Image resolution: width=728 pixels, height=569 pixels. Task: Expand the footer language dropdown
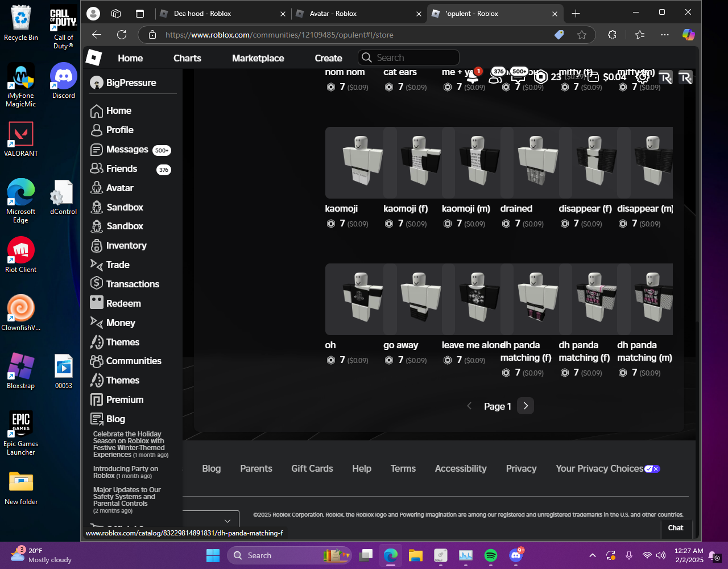[227, 521]
